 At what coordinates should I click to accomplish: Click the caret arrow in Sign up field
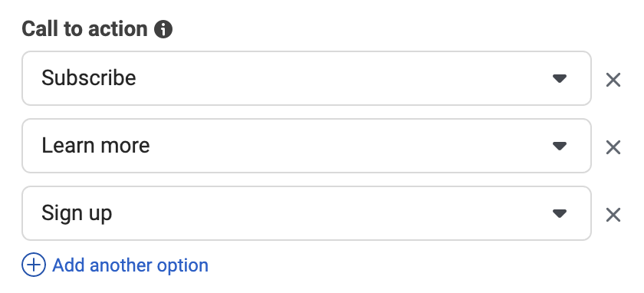point(560,213)
